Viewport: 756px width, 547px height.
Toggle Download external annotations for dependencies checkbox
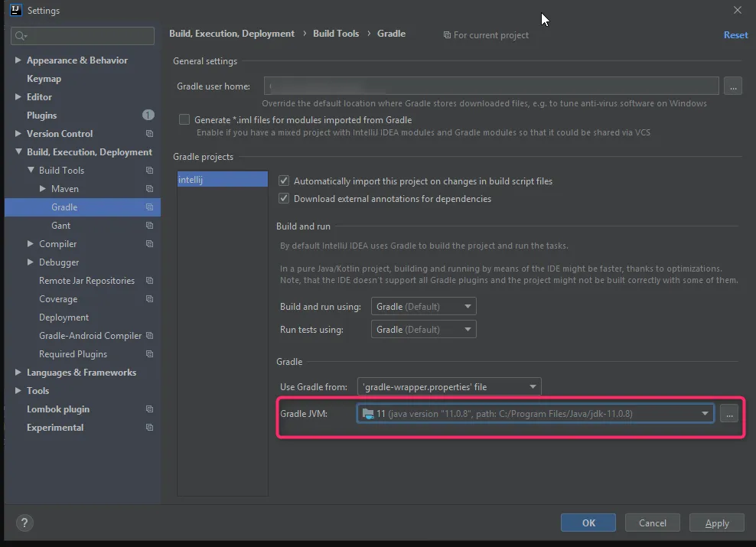tap(284, 198)
